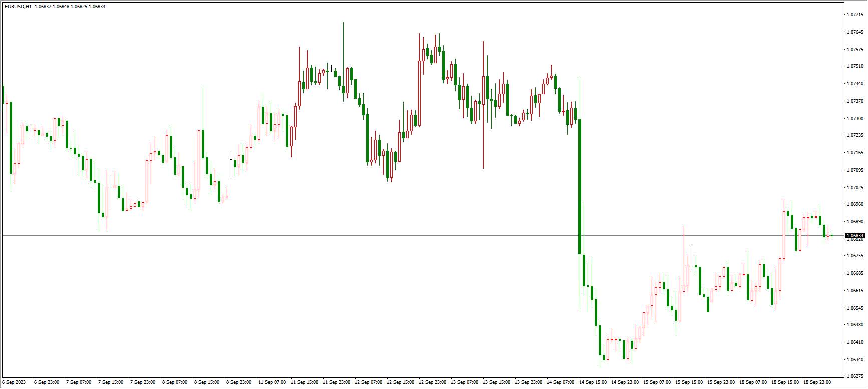
Task: Select the 11 Sep 23:00 axis label
Action: (x=336, y=382)
